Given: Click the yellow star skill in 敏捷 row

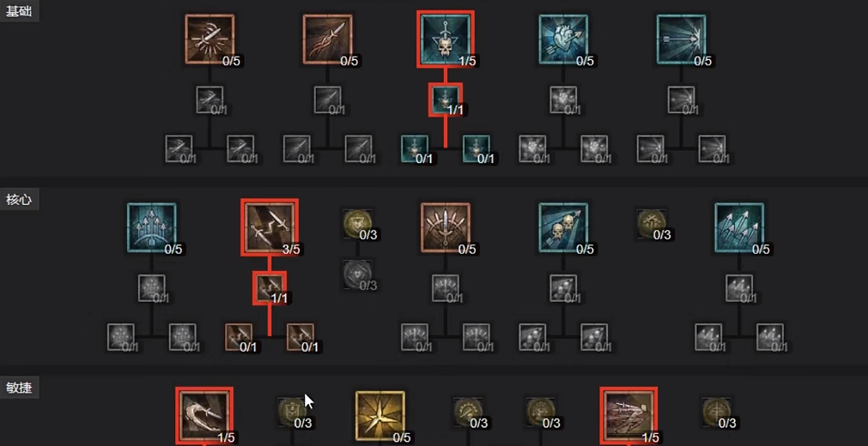Looking at the screenshot, I should pyautogui.click(x=379, y=416).
